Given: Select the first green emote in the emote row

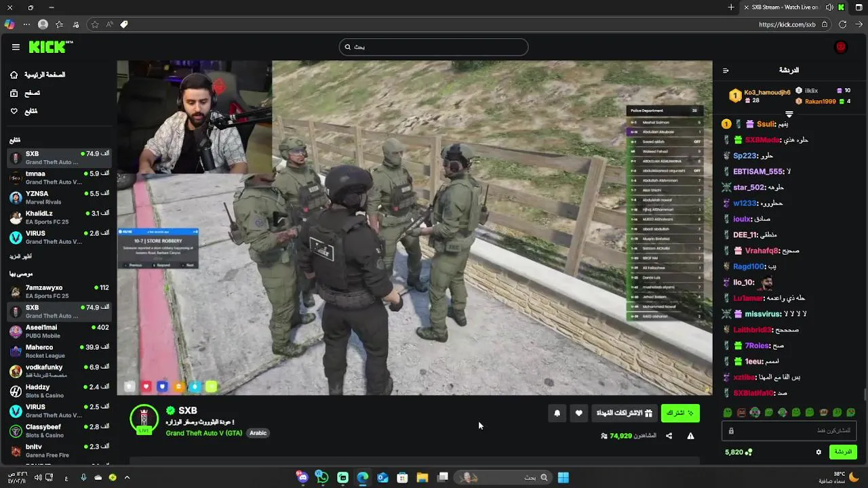Looking at the screenshot, I should tap(728, 412).
